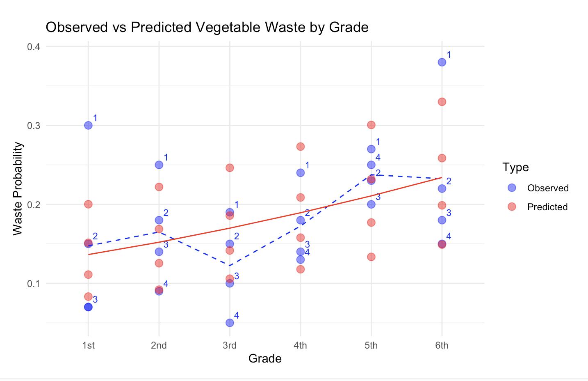588x381 pixels.
Task: Select observed point labeled 1 at 1st grade
Action: coord(88,125)
